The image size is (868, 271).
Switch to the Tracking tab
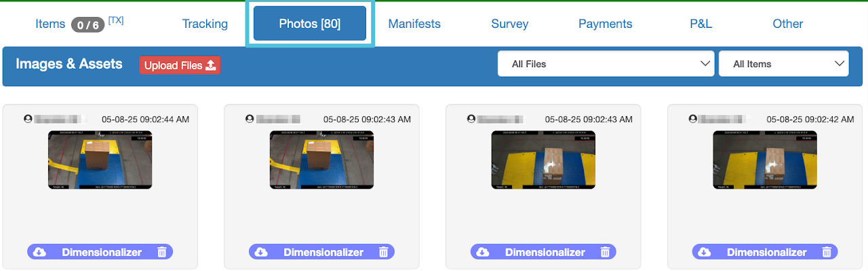point(205,24)
